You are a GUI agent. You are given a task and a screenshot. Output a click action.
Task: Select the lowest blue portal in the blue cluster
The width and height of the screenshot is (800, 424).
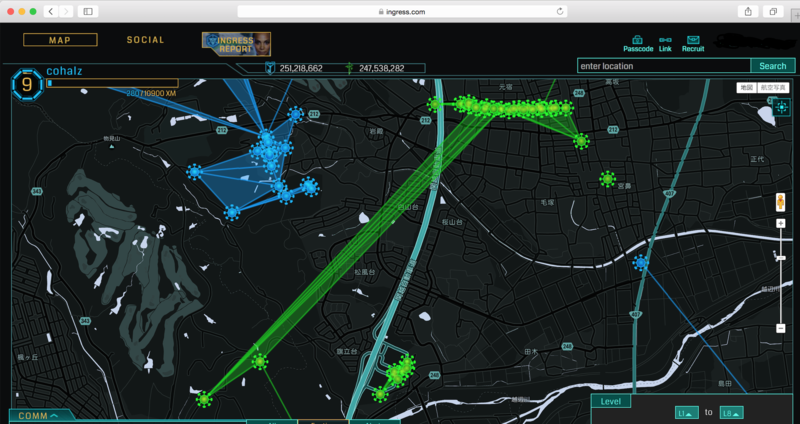click(232, 212)
